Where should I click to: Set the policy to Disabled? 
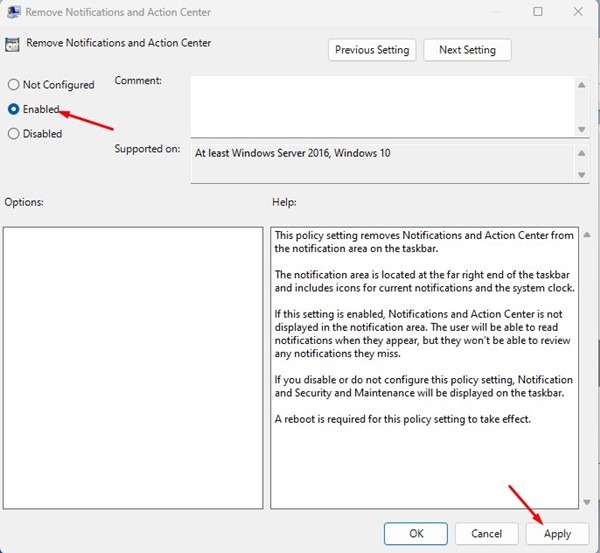(14, 133)
